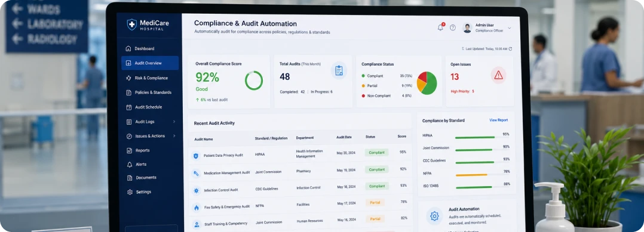Image resolution: width=644 pixels, height=232 pixels.
Task: Expand the Admin User dropdown arrow
Action: click(x=509, y=28)
